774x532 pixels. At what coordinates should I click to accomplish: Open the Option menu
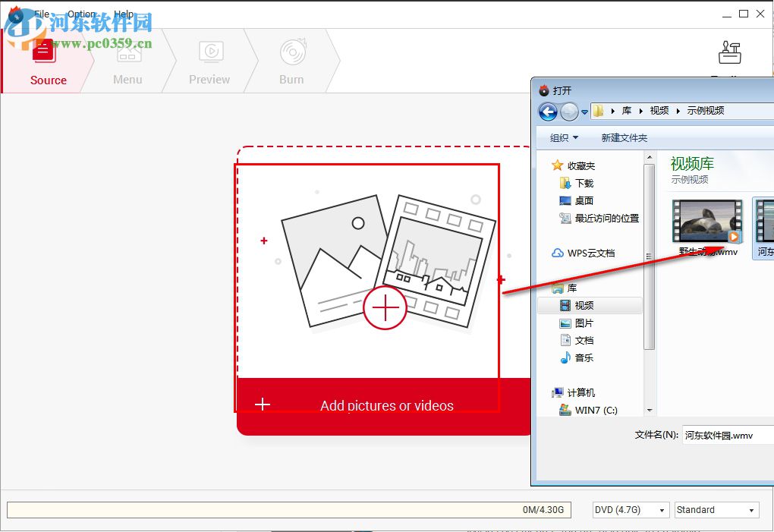point(81,13)
